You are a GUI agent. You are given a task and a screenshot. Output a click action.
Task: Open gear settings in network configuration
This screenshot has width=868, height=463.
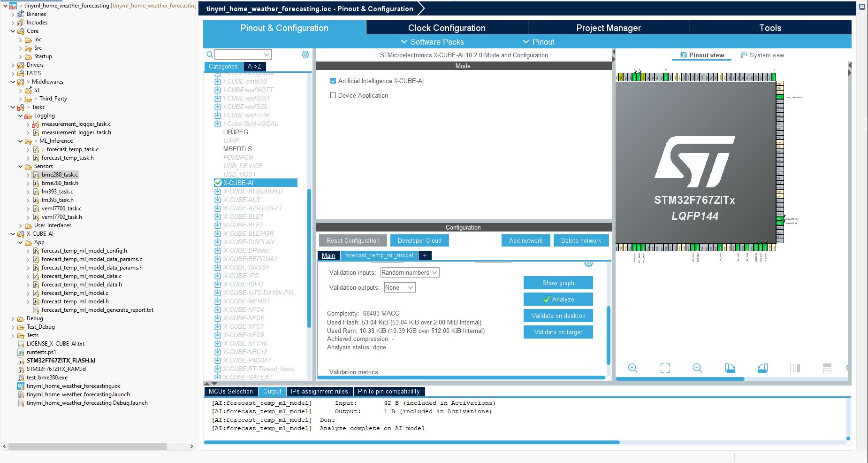click(x=588, y=264)
